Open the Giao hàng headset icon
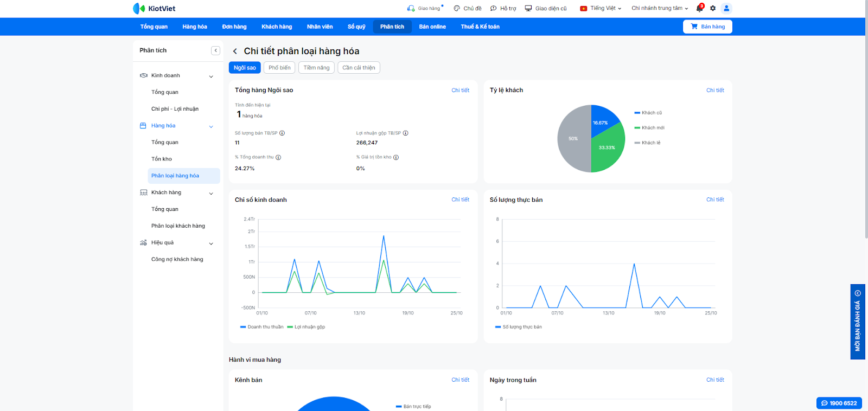Image resolution: width=868 pixels, height=411 pixels. (411, 9)
